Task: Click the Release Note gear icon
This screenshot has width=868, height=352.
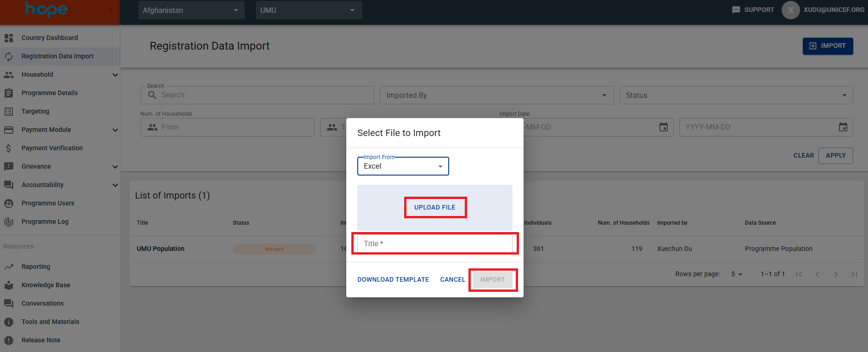Action: coord(9,340)
